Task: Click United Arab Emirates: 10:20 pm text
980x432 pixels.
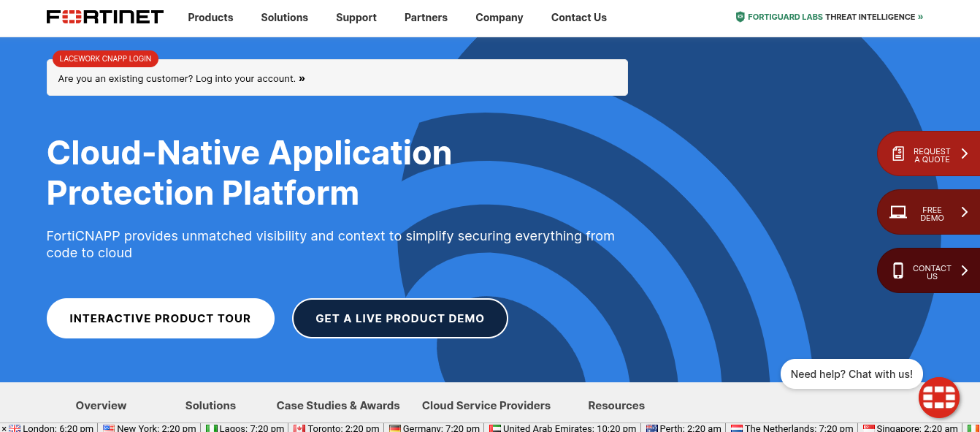Action: coord(570,428)
